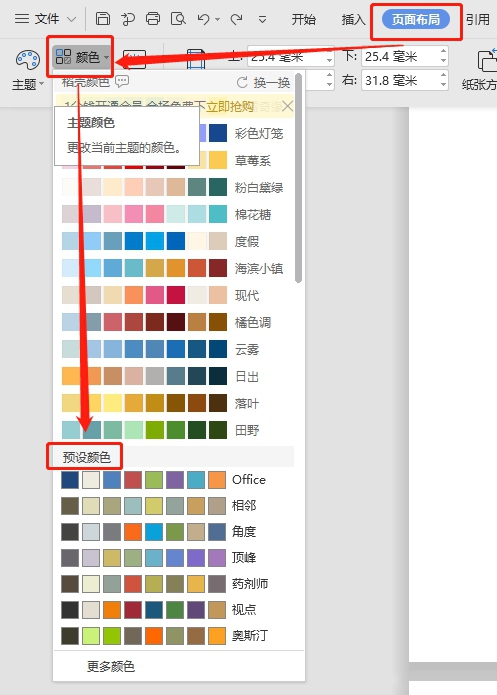
Task: Click the Redo arrow icon
Action: [237, 19]
